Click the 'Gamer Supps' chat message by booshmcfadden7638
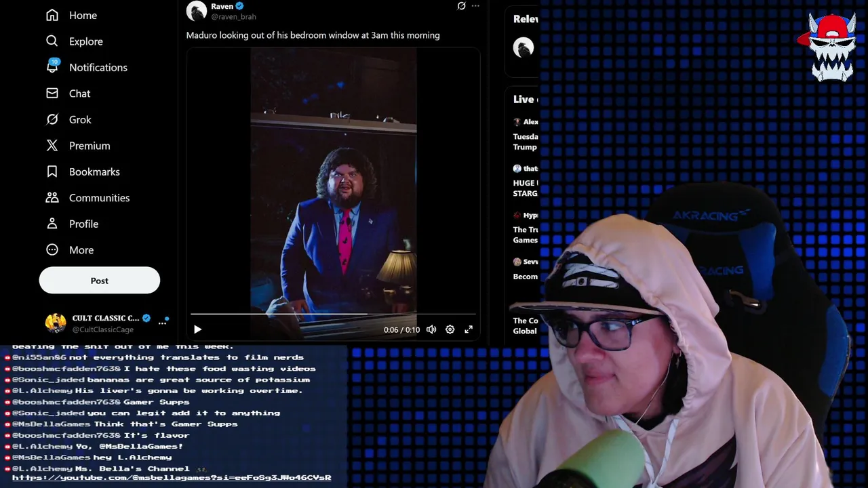Screen dimensions: 868x488 [101, 402]
